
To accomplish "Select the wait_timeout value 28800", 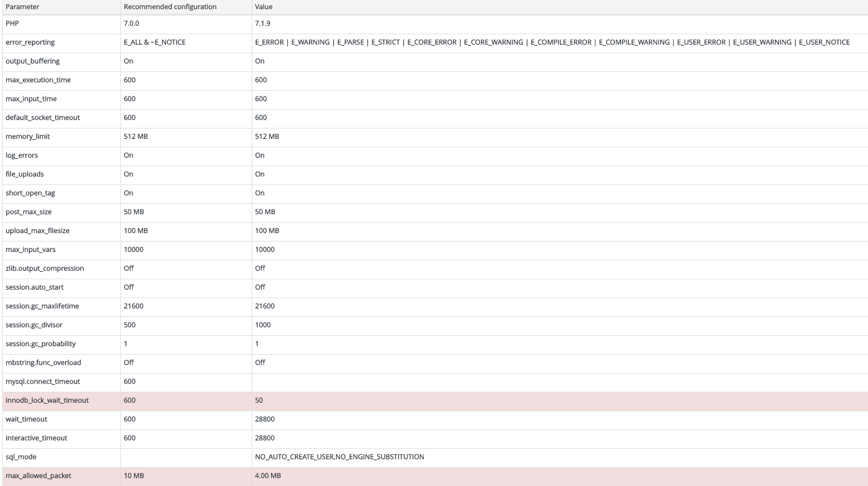I will coord(265,419).
